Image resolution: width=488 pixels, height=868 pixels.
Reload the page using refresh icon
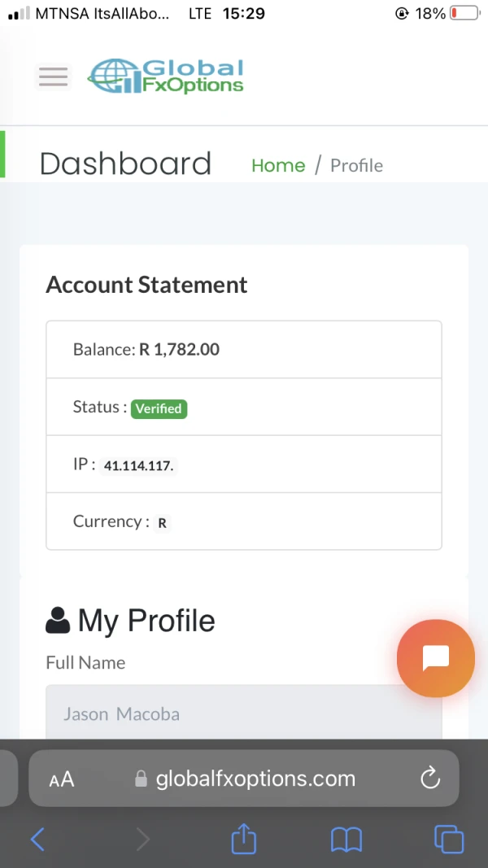coord(430,779)
